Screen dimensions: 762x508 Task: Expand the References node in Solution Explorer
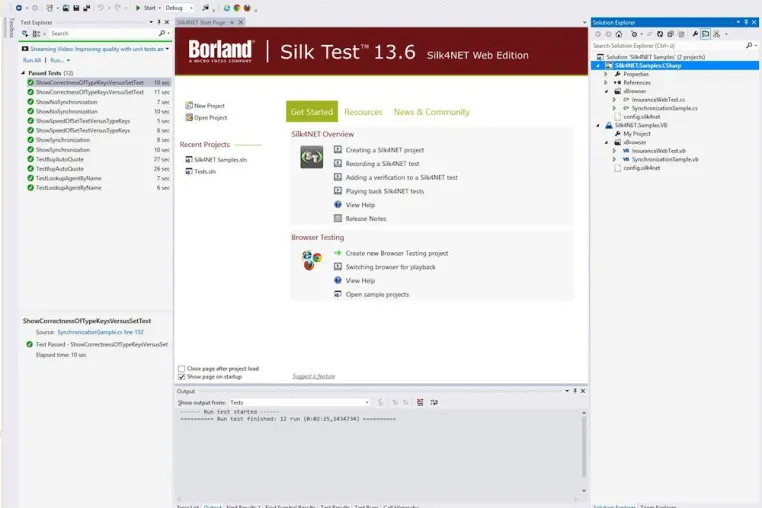(x=606, y=83)
